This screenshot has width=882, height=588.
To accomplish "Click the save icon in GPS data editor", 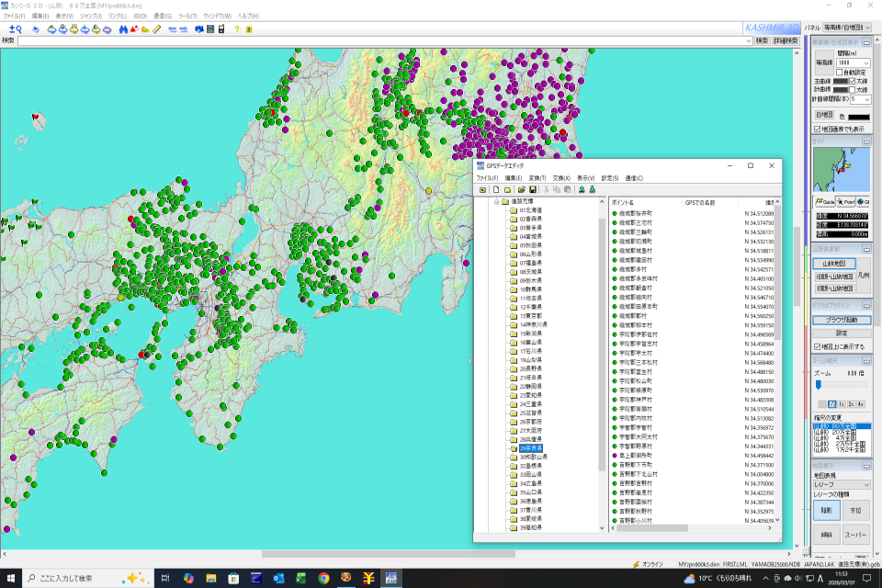I will click(533, 189).
